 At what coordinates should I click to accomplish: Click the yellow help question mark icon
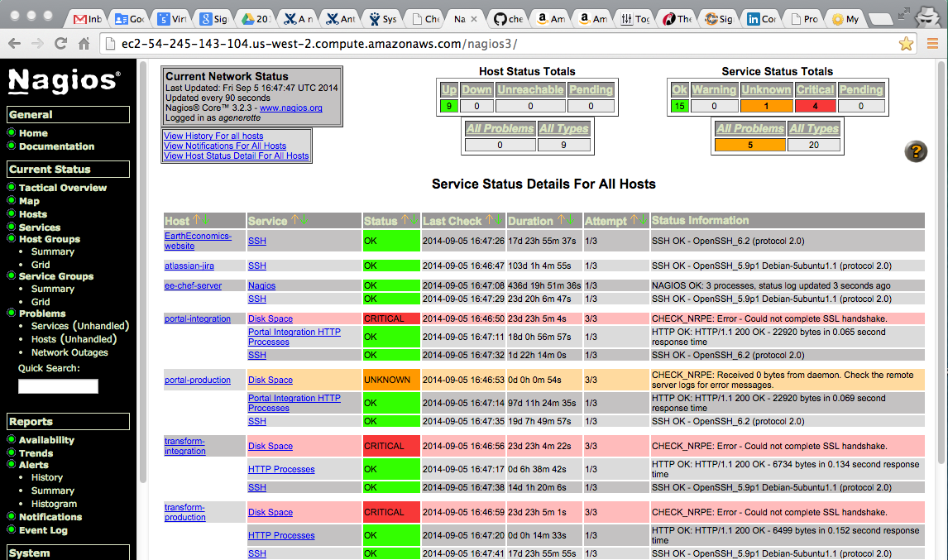click(x=916, y=151)
